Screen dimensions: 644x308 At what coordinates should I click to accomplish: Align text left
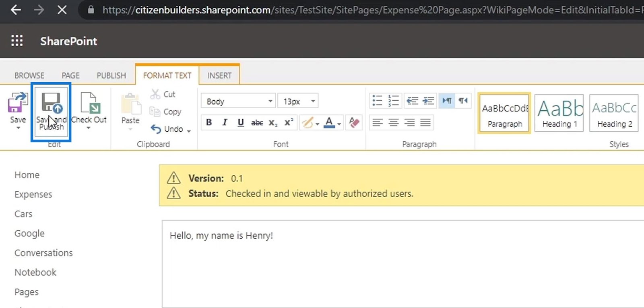378,122
